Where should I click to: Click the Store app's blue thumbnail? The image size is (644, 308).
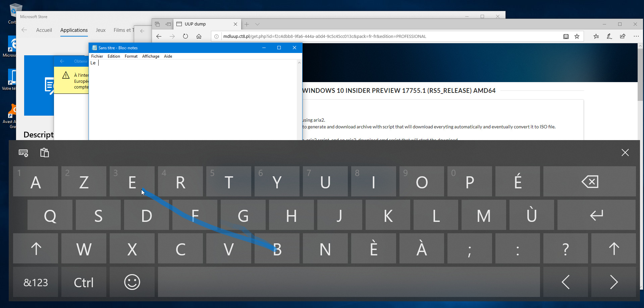(39, 85)
